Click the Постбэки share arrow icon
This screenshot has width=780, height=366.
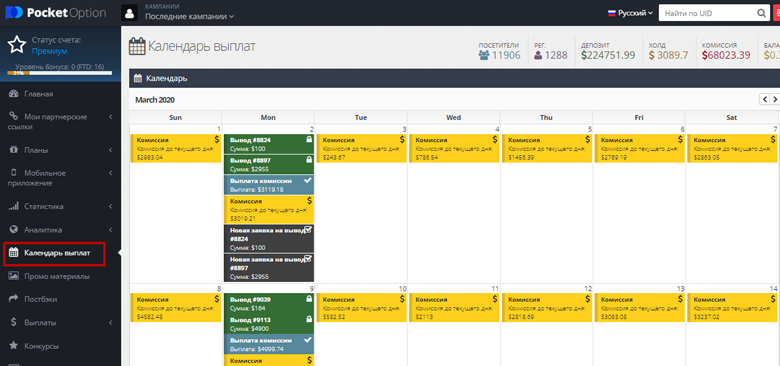[x=14, y=299]
